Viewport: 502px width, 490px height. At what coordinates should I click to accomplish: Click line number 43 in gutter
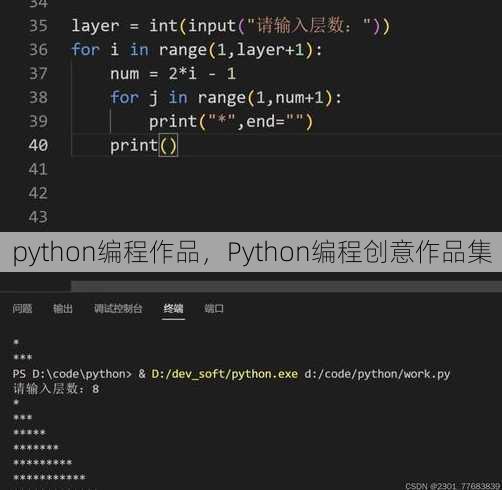[38, 217]
